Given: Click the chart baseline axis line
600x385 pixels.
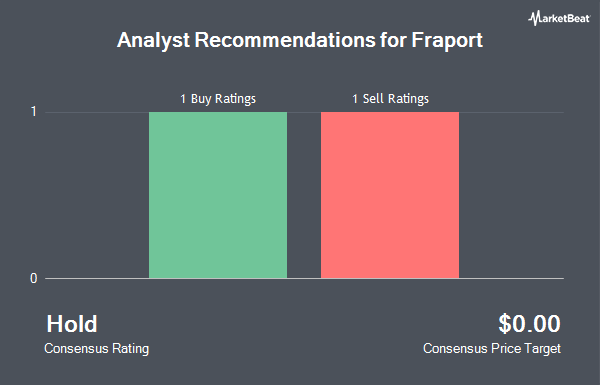Looking at the screenshot, I should [x=304, y=278].
